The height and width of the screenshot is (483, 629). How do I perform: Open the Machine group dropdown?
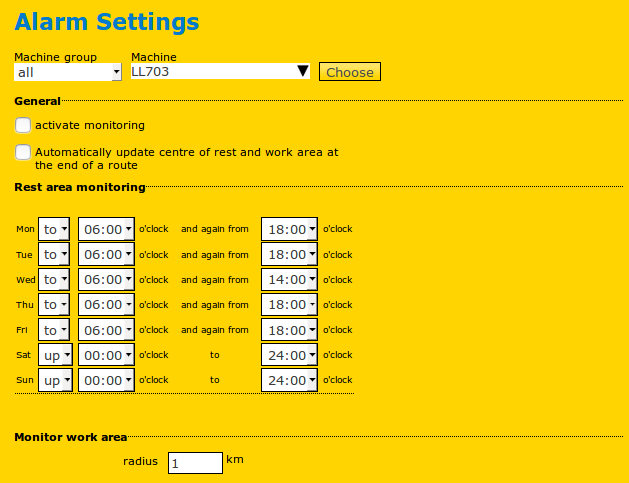[x=68, y=72]
